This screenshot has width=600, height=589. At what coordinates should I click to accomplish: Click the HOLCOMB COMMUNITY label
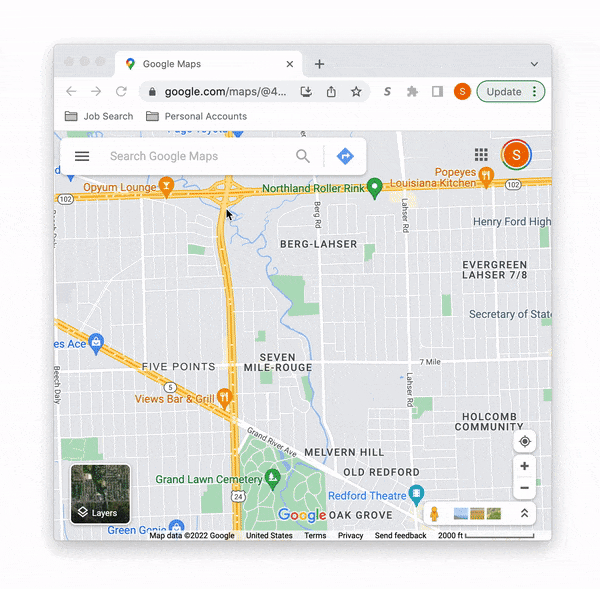[489, 422]
